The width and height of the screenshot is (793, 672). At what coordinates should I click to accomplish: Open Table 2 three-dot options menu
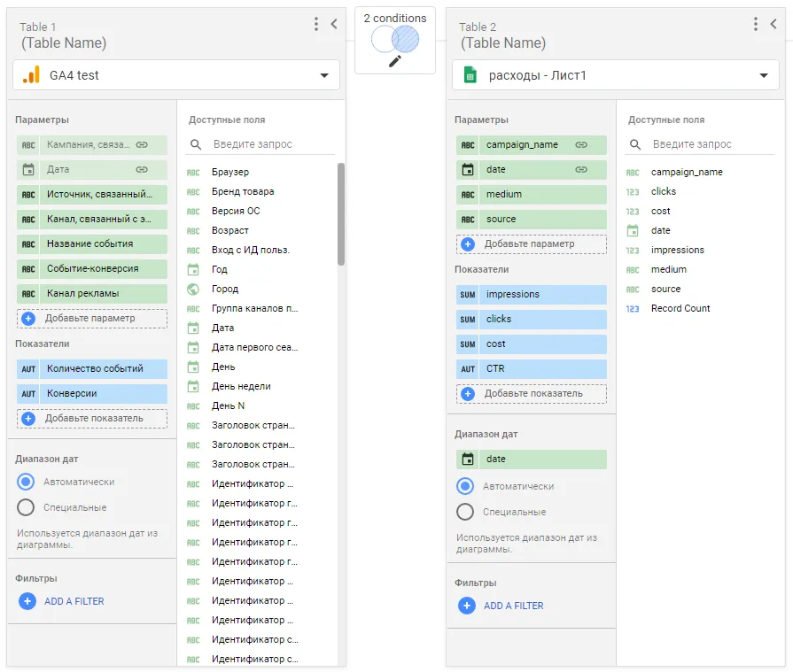756,24
